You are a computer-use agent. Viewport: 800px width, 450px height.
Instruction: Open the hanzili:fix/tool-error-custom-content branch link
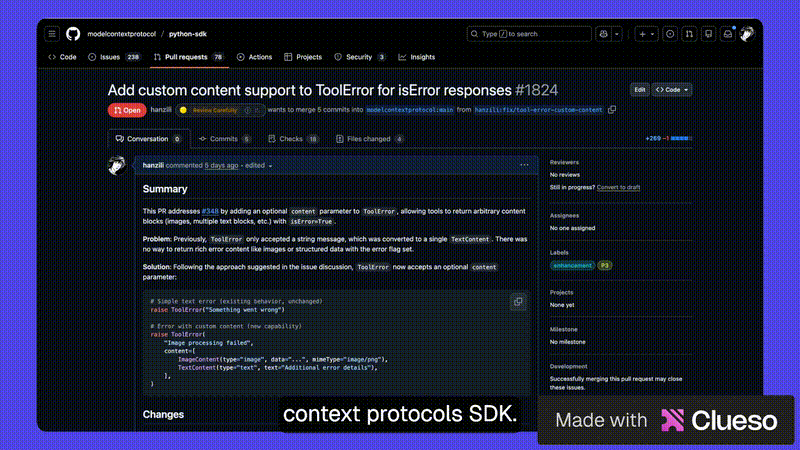[x=538, y=110]
